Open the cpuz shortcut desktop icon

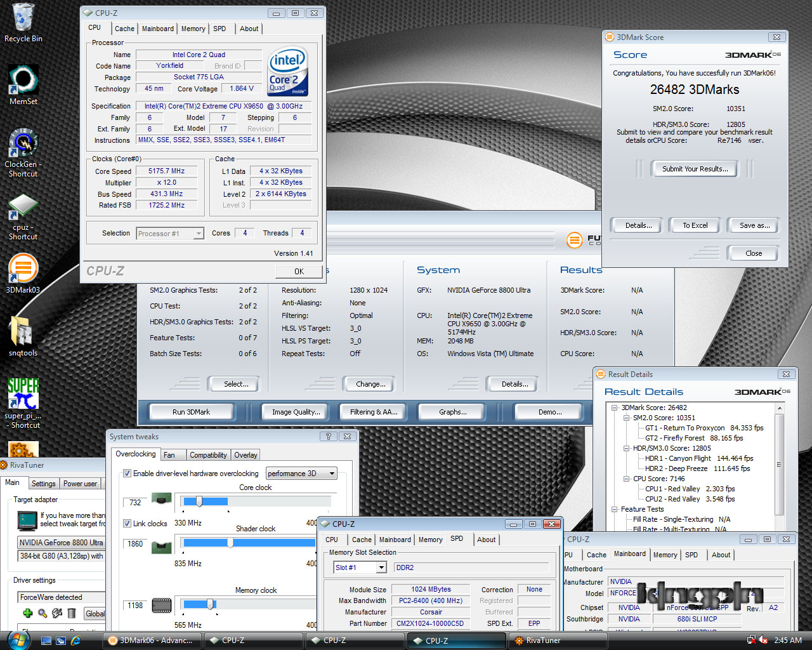point(23,206)
